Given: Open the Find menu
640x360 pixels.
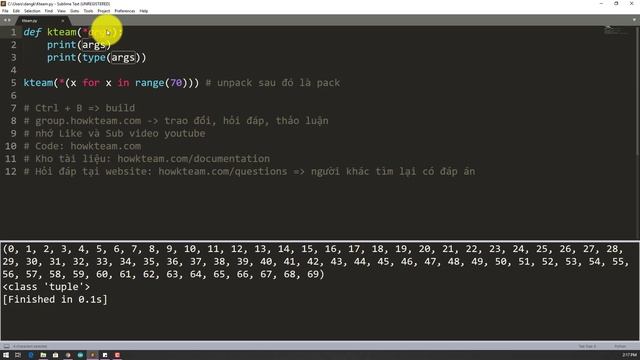Looking at the screenshot, I should 49,11.
